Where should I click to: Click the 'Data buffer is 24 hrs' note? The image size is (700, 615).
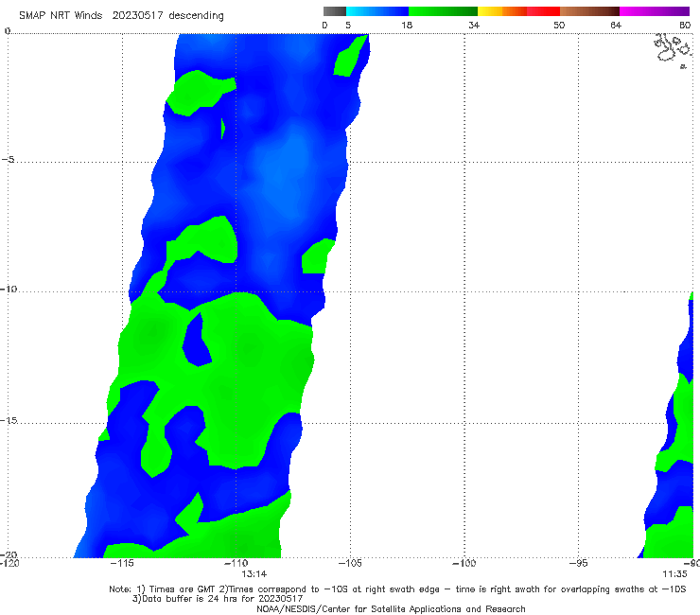pos(218,599)
